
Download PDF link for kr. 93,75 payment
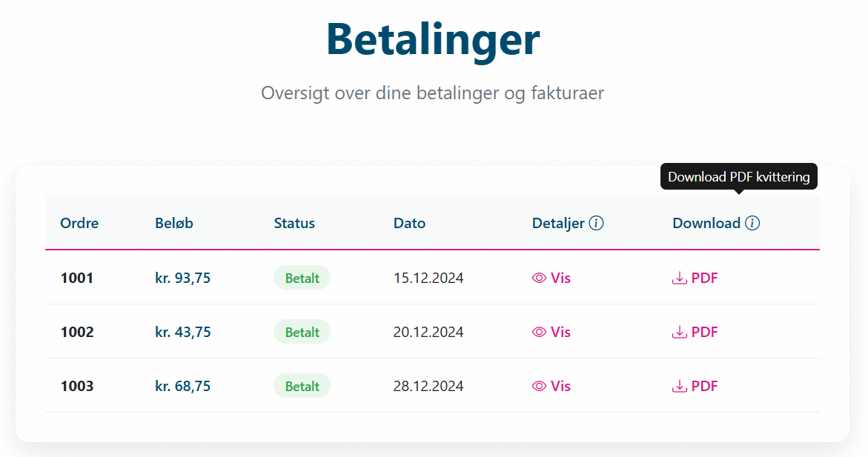[695, 278]
